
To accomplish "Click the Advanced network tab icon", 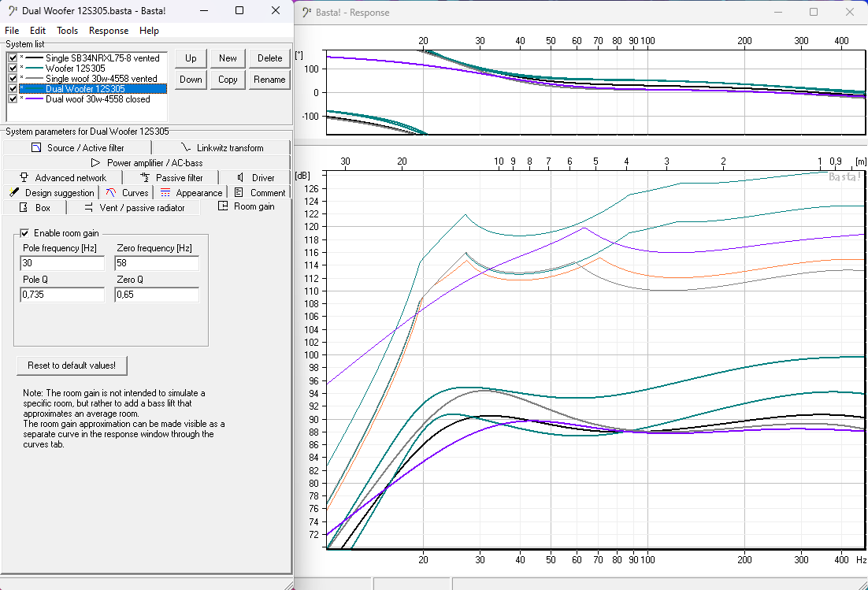I will pyautogui.click(x=24, y=178).
